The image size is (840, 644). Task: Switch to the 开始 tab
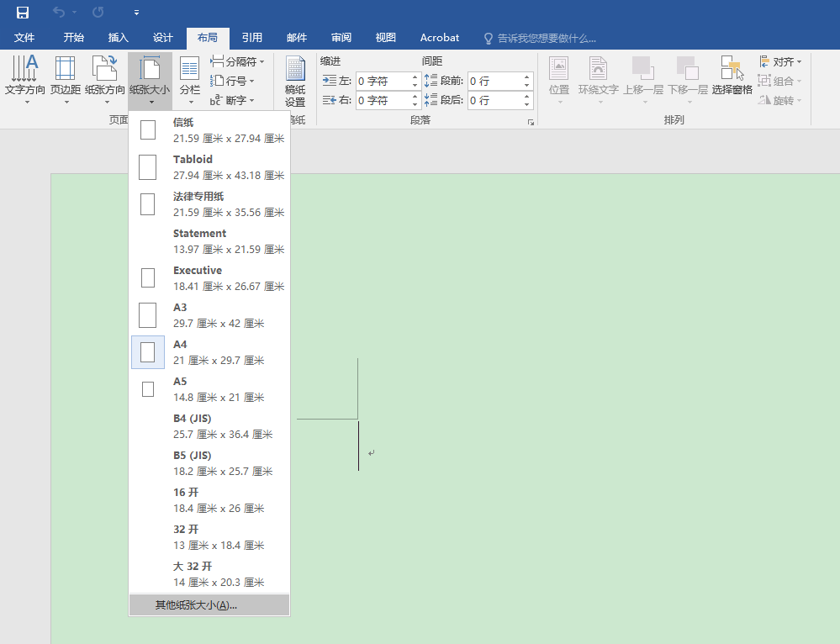tap(73, 38)
